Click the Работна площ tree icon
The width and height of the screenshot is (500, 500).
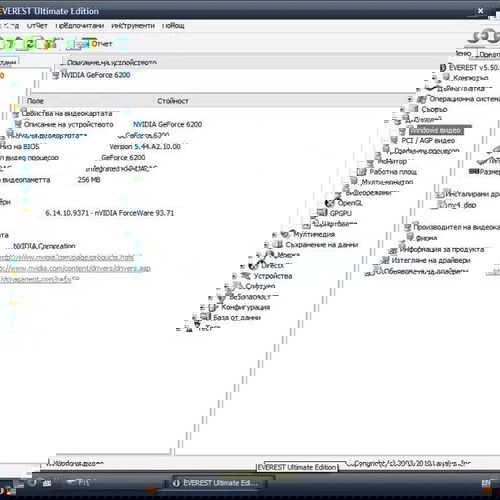[362, 172]
